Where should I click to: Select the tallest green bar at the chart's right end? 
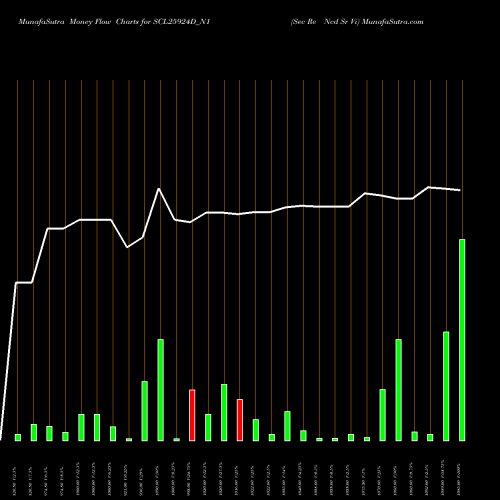click(462, 340)
